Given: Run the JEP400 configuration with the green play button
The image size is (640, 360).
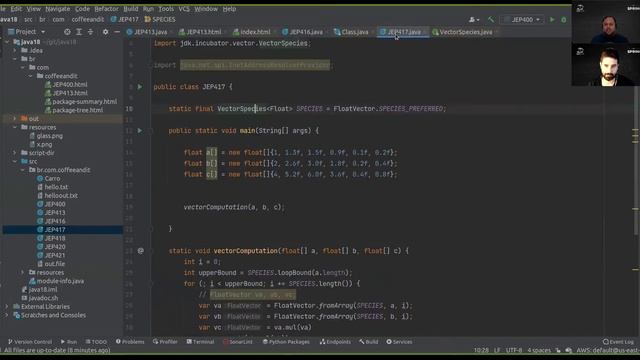Looking at the screenshot, I should point(552,20).
